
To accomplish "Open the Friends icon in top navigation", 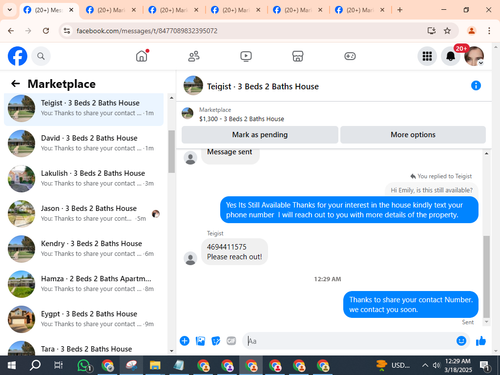I will point(194,56).
